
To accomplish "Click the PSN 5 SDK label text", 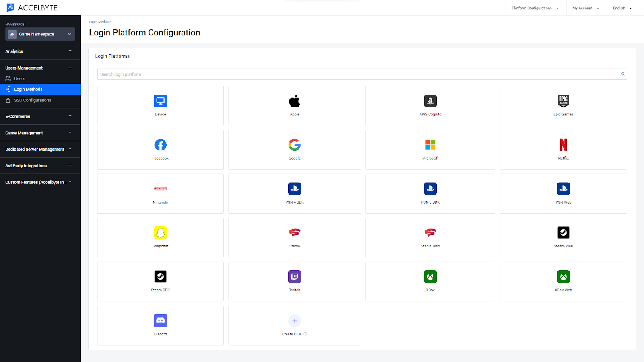I will coord(430,202).
